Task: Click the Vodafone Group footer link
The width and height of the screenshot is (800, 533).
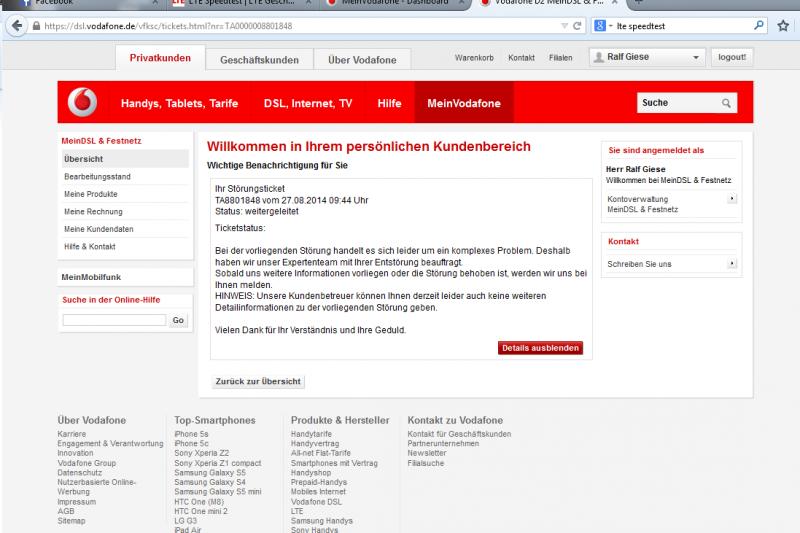Action: point(87,463)
